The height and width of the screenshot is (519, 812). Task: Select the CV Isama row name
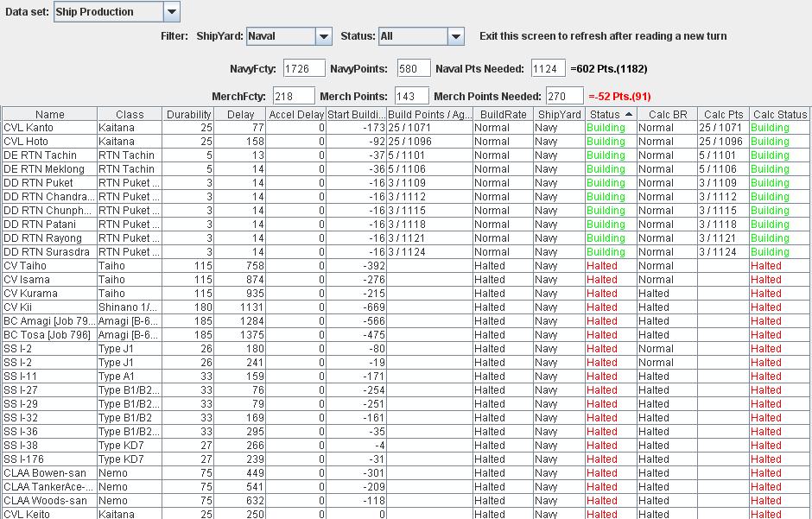[x=50, y=280]
